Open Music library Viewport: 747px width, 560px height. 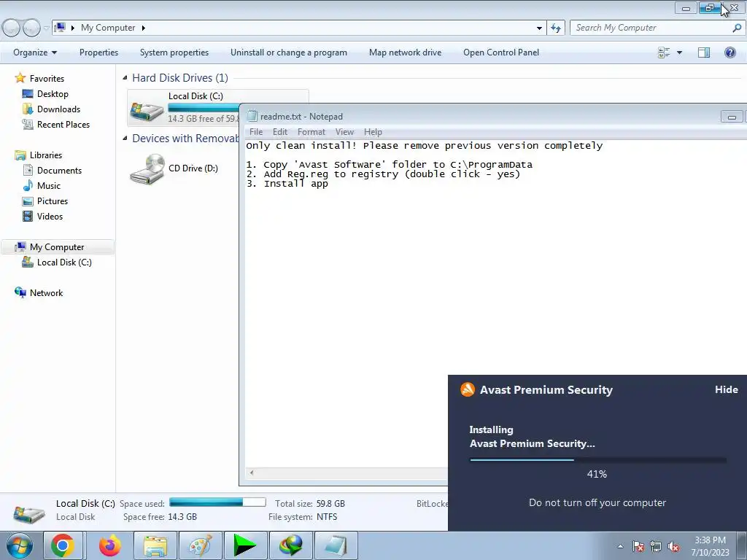click(49, 186)
